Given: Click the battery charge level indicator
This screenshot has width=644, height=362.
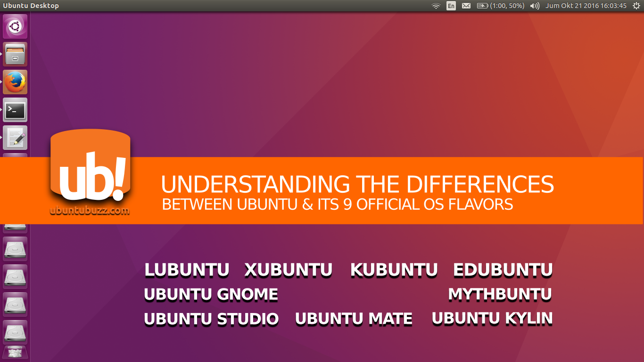Looking at the screenshot, I should (483, 6).
